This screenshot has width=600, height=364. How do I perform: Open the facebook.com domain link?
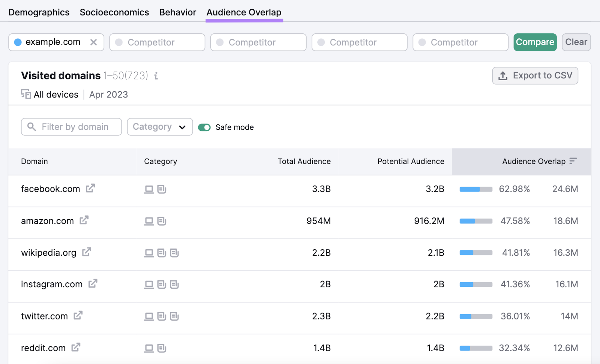[x=50, y=189]
